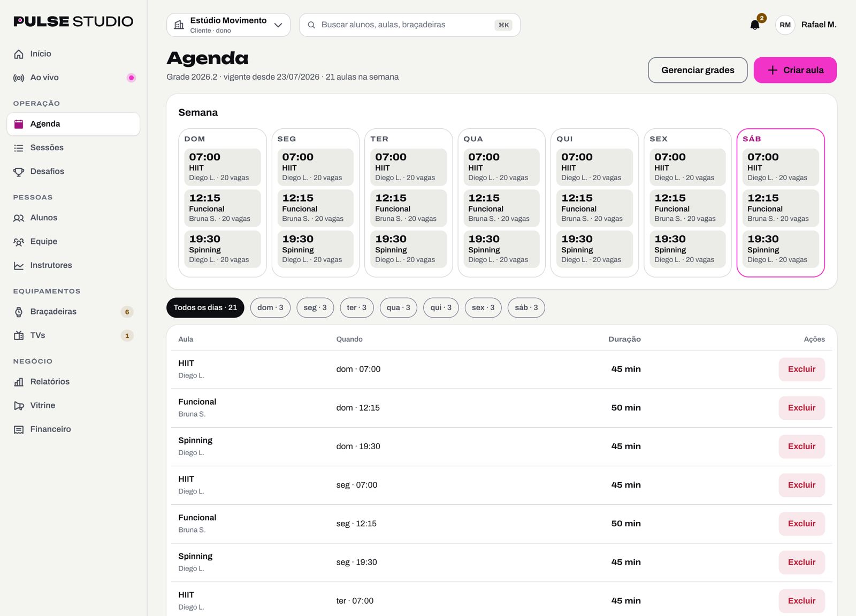Open the DOM 07:00 HIIT card

point(222,167)
